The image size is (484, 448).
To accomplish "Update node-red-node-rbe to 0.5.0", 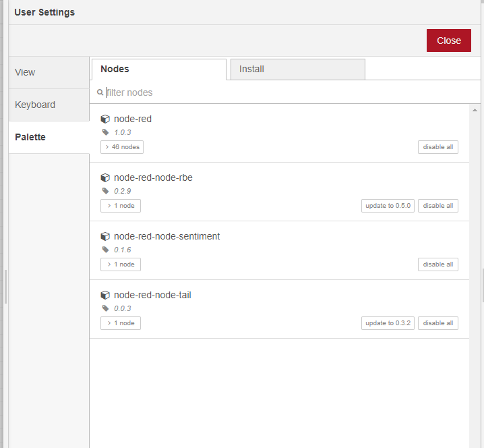I will coord(388,206).
